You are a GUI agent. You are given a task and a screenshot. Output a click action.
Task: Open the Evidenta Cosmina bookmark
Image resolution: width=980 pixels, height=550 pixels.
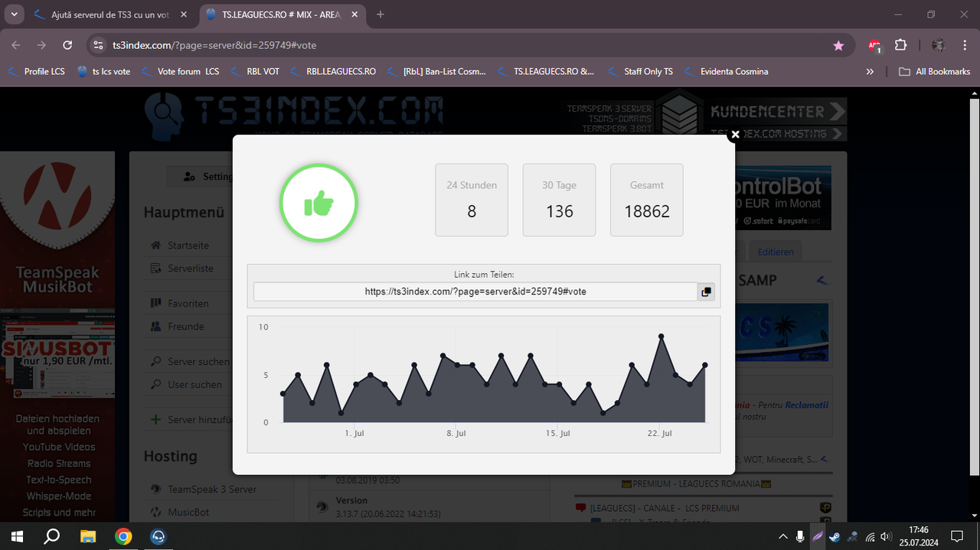point(726,71)
